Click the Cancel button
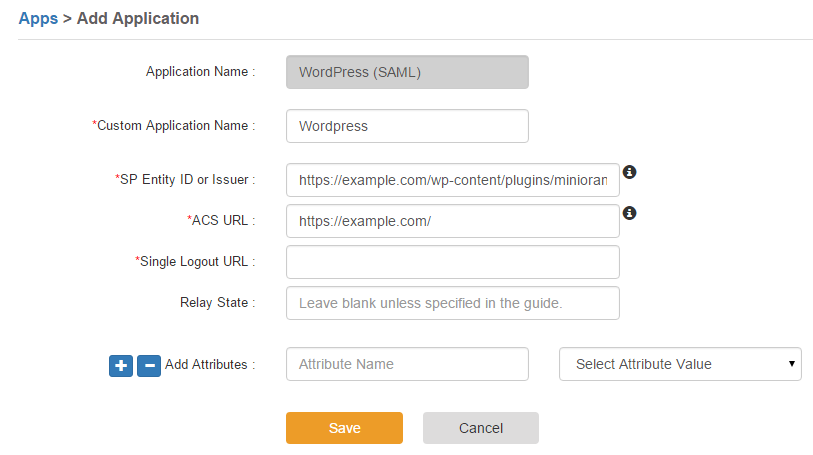Screen dimensions: 813x455 tap(481, 428)
